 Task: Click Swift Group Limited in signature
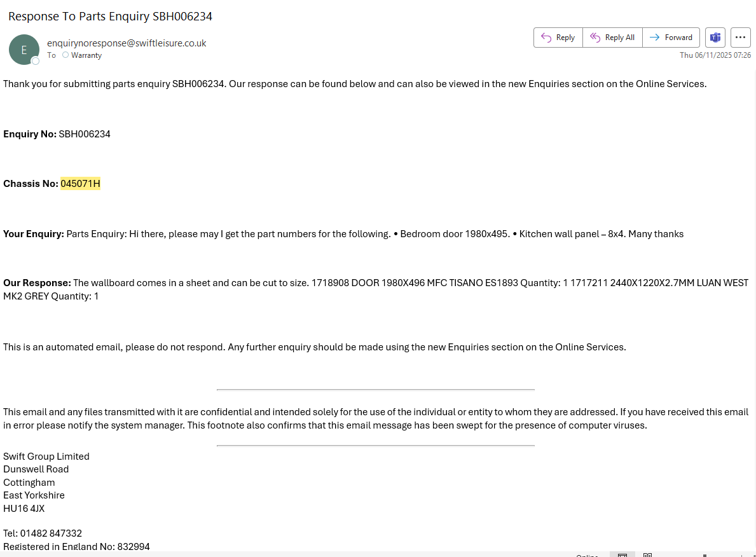(46, 456)
